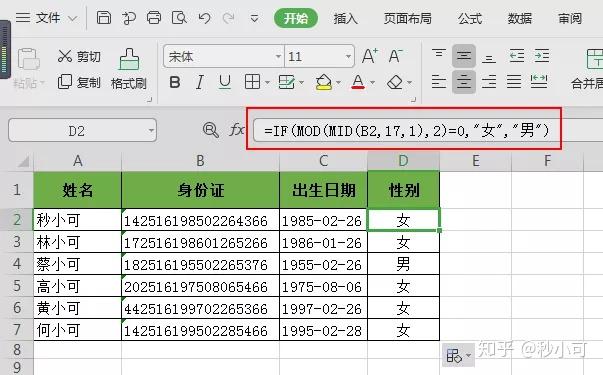This screenshot has height=375, width=603.
Task: Switch to the 开始 tab
Action: tap(296, 18)
